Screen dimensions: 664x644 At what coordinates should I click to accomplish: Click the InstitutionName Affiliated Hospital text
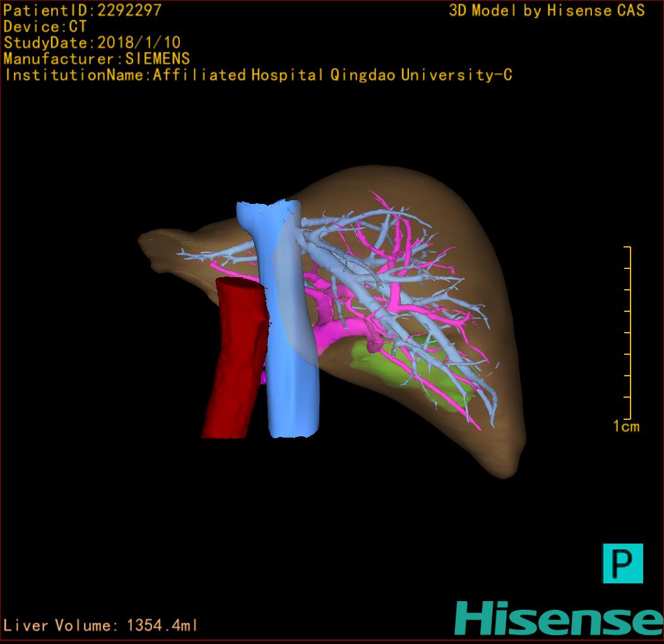[x=258, y=75]
